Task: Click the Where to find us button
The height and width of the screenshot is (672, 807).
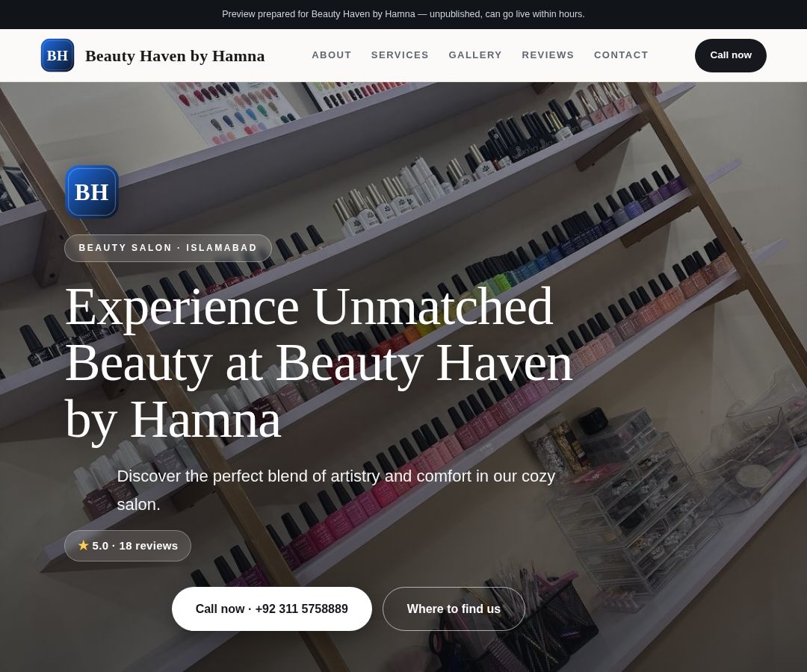Action: [454, 609]
